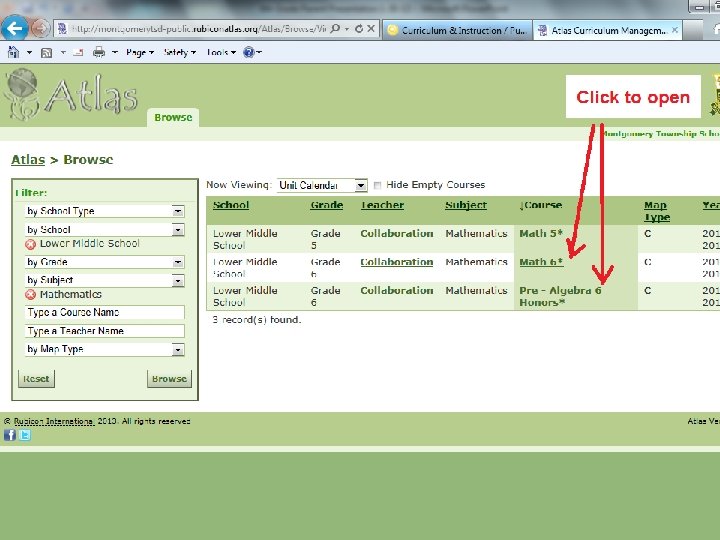Open the Math 6* course link
Viewport: 720px width, 540px height.
point(541,262)
